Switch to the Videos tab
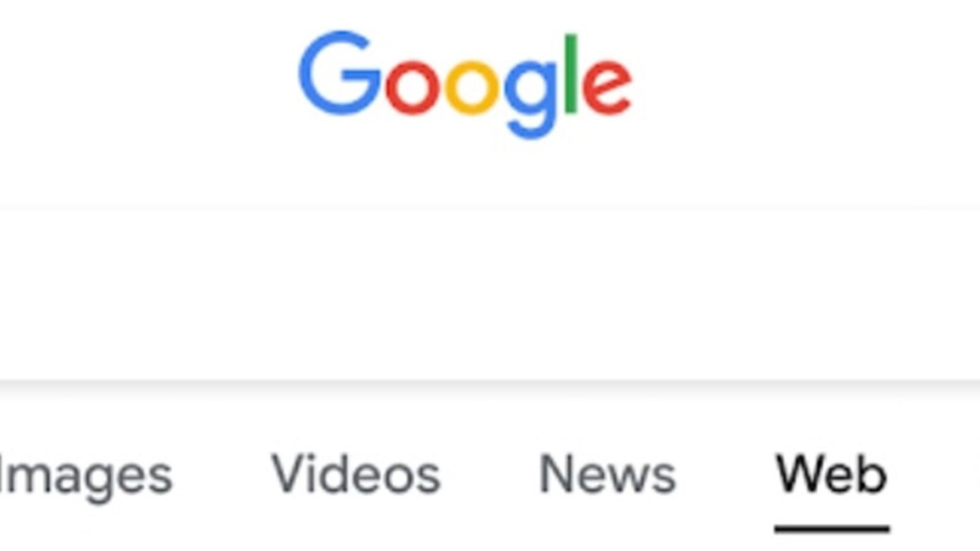 click(x=356, y=474)
